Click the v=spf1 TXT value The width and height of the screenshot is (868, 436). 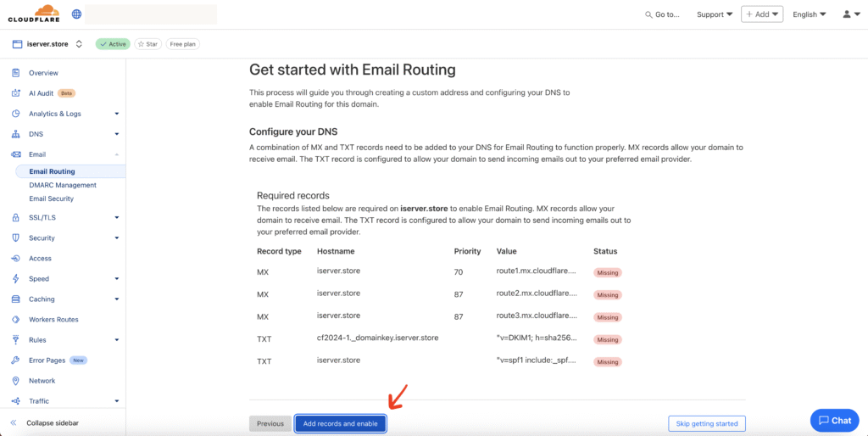point(537,361)
